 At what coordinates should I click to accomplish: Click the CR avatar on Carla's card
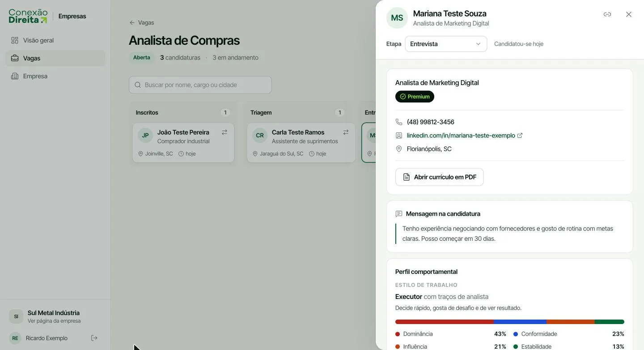260,135
